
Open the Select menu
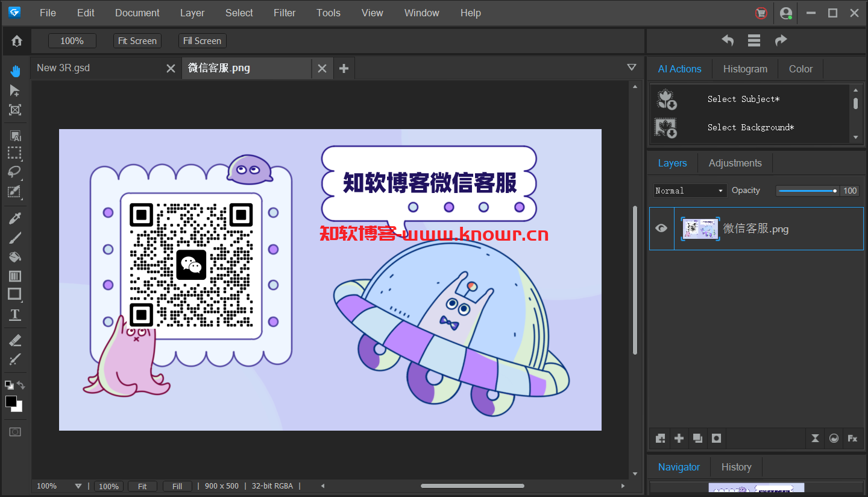tap(239, 13)
